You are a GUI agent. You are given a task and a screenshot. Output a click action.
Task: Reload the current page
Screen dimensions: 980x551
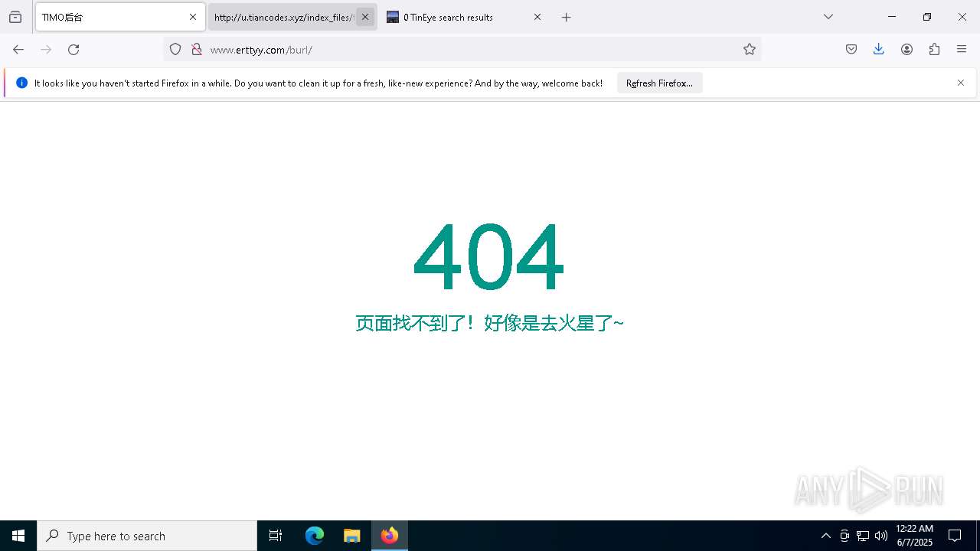[x=73, y=49]
